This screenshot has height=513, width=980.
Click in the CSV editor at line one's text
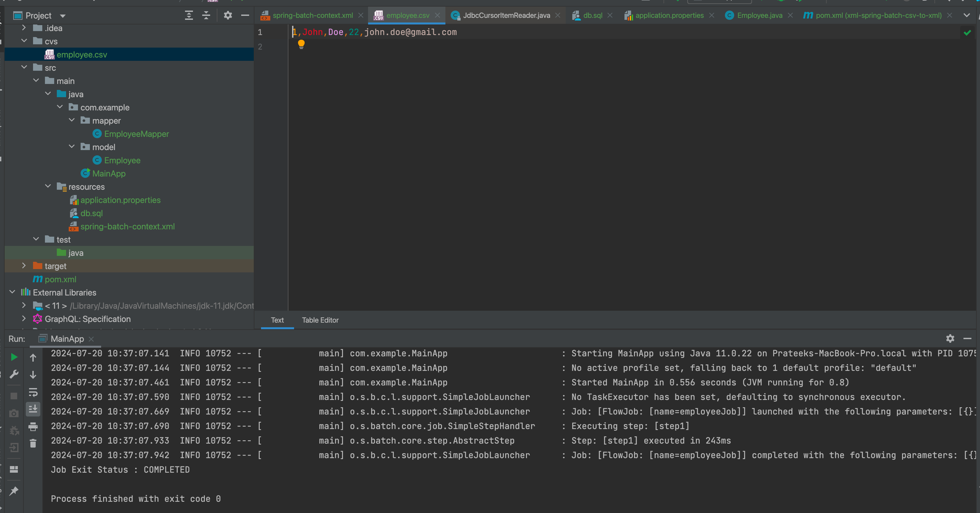380,32
